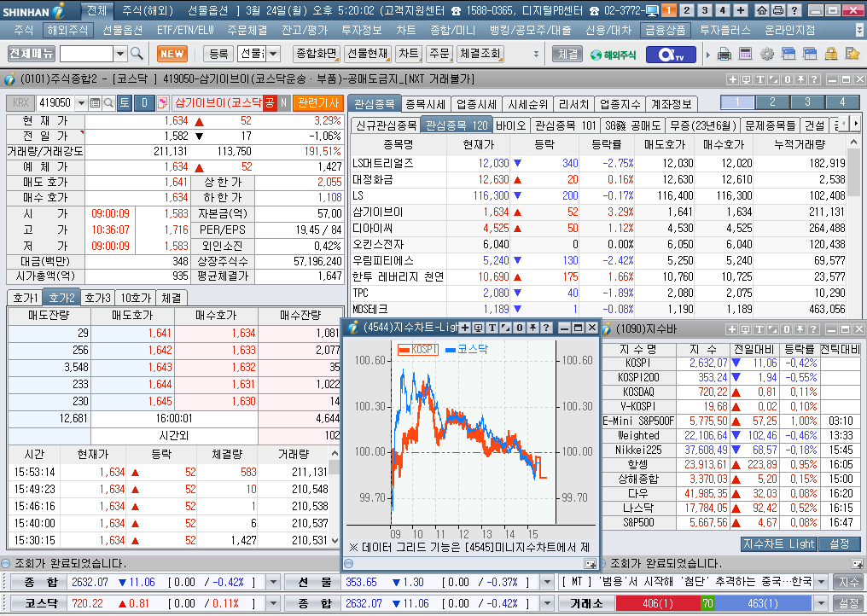The width and height of the screenshot is (867, 616).
Task: Click the menu search input field
Action: (x=86, y=55)
